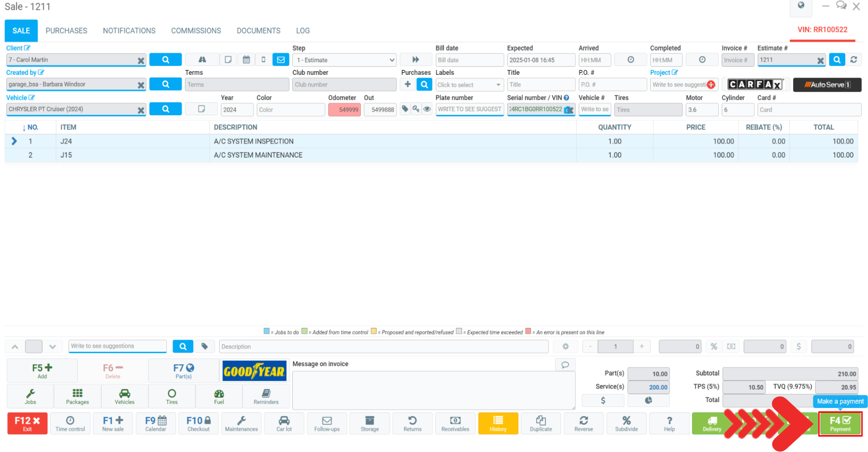Click the Duplicate sale icon
Screen dimensions: 868x452
click(540, 423)
